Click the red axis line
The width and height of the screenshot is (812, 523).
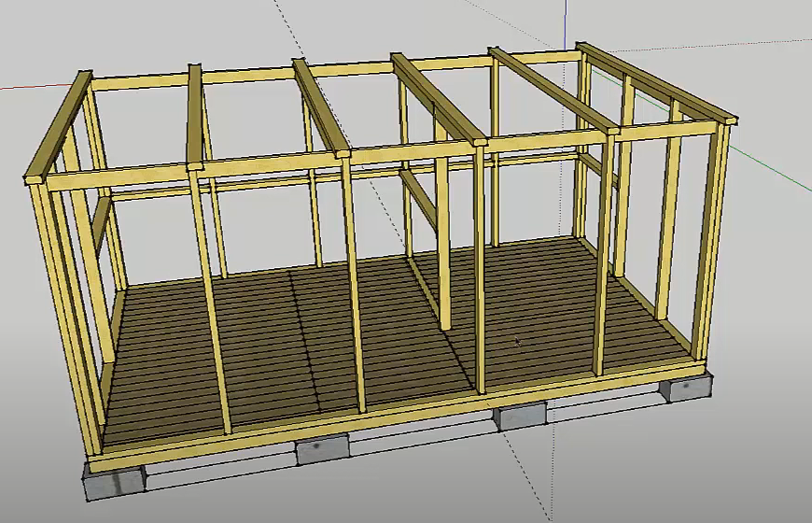[36, 86]
